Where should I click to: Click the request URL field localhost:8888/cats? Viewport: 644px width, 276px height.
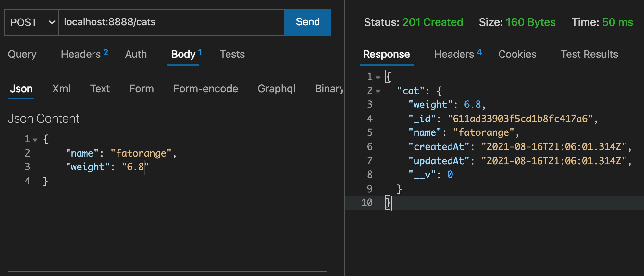pos(171,22)
